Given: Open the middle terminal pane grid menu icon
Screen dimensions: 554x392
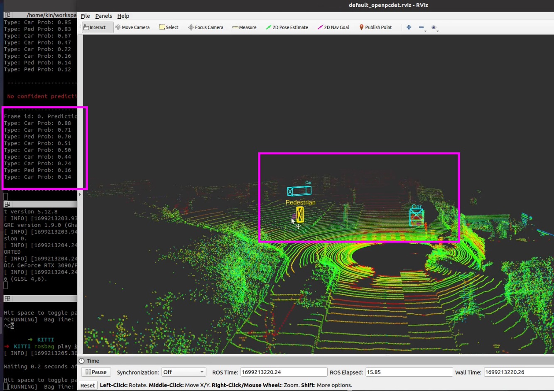Looking at the screenshot, I should (7, 204).
